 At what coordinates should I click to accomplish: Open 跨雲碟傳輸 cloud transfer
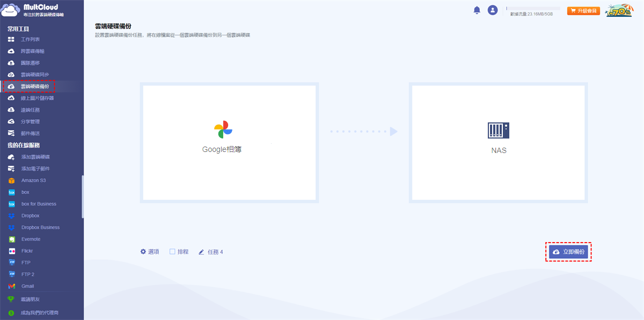pos(27,51)
